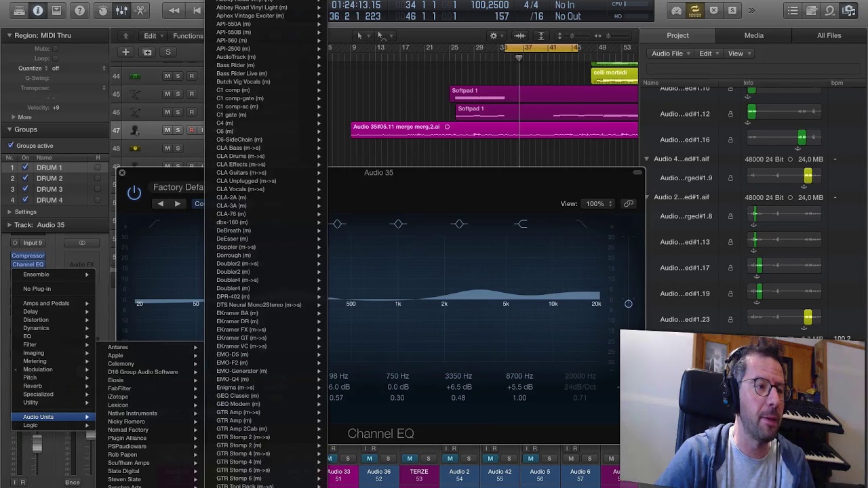This screenshot has height=488, width=868.
Task: Click the Channel EQ insert slot
Action: [28, 264]
